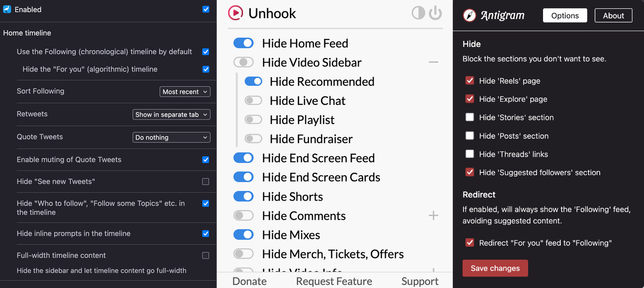Image resolution: width=644 pixels, height=288 pixels.
Task: Turn on Hide Live Chat switch
Action: click(254, 100)
